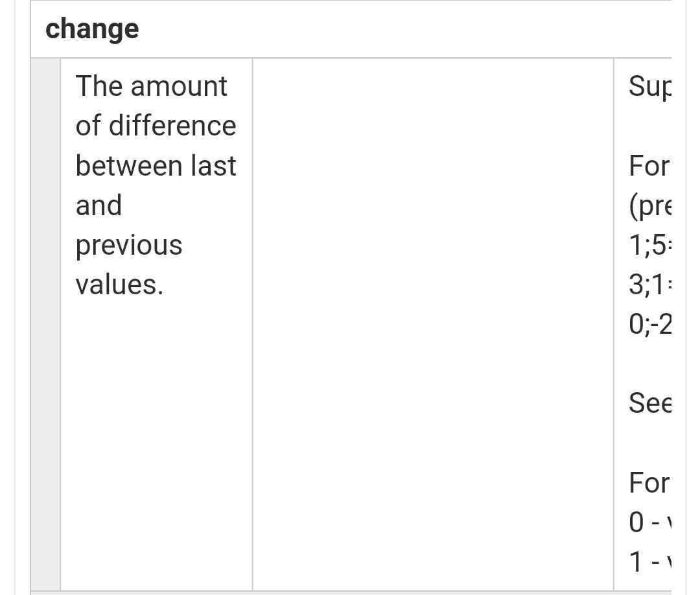Click "The amount" text in description cell
Image resolution: width=700 pixels, height=595 pixels.
pyautogui.click(x=151, y=86)
